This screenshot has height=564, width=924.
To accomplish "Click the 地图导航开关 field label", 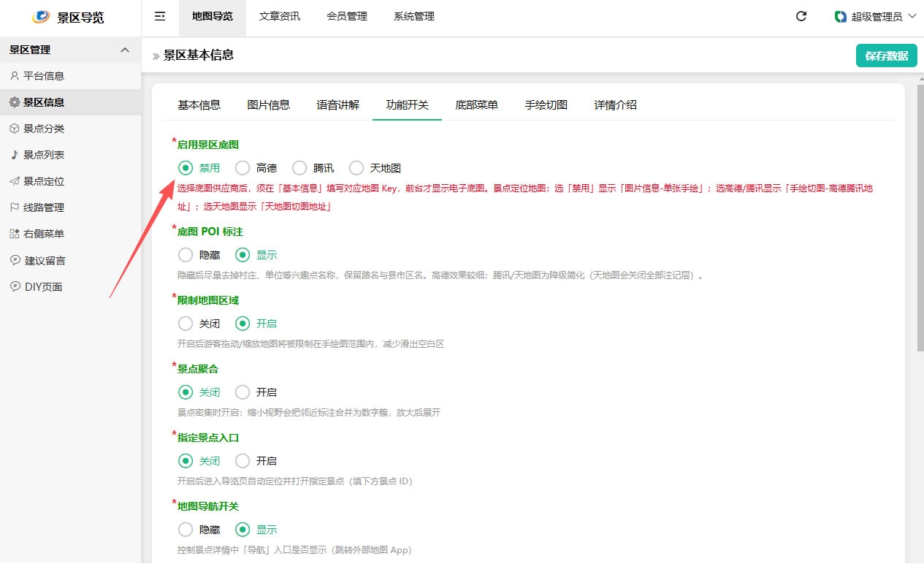I will pos(208,506).
